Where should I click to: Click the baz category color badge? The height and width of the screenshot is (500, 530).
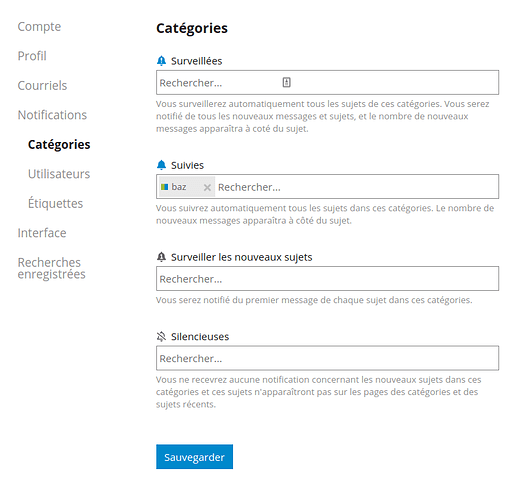point(165,187)
